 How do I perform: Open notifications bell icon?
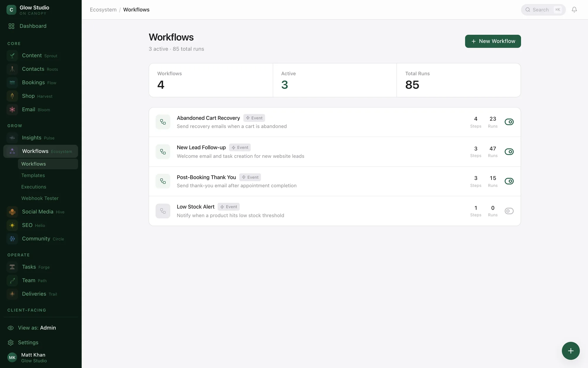[574, 10]
